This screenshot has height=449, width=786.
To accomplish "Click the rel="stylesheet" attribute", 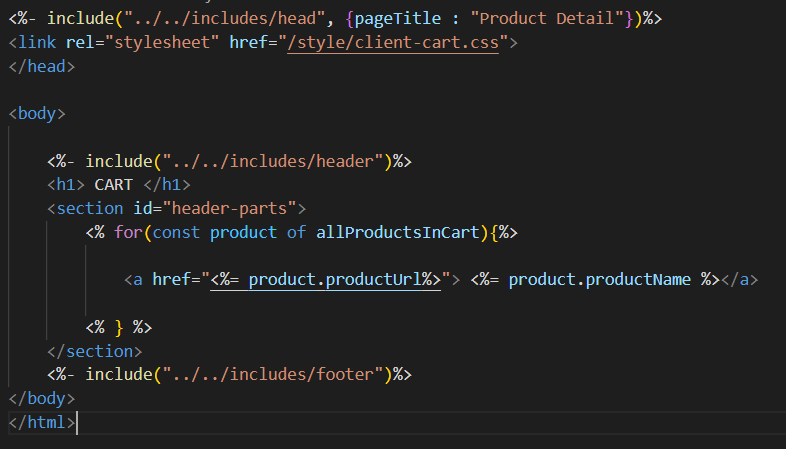I will click(142, 43).
